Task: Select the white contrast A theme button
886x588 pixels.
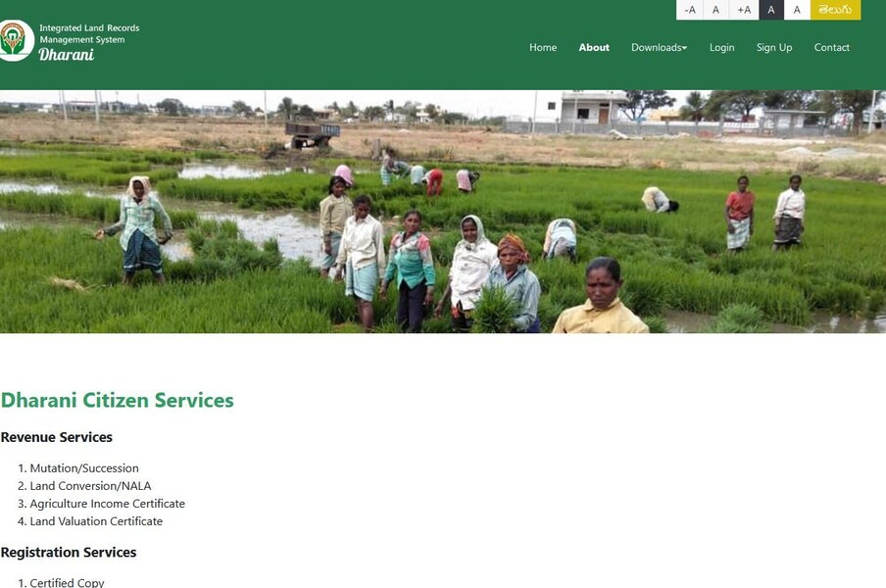Action: click(x=797, y=10)
